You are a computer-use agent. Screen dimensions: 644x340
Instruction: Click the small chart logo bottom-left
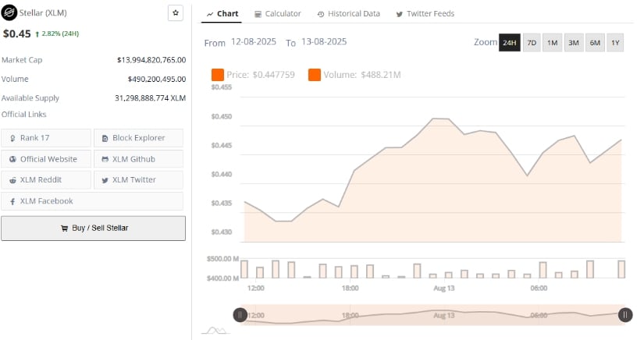(x=215, y=331)
